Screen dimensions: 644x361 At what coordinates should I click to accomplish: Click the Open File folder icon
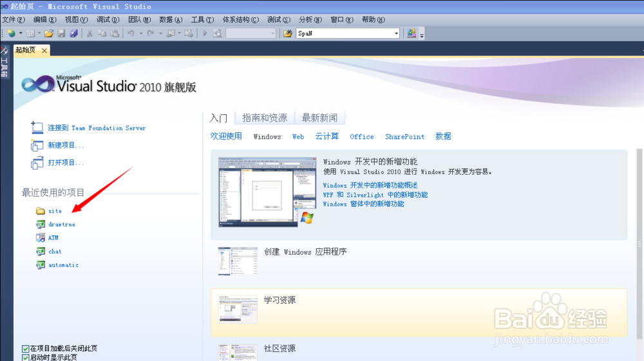[49, 34]
